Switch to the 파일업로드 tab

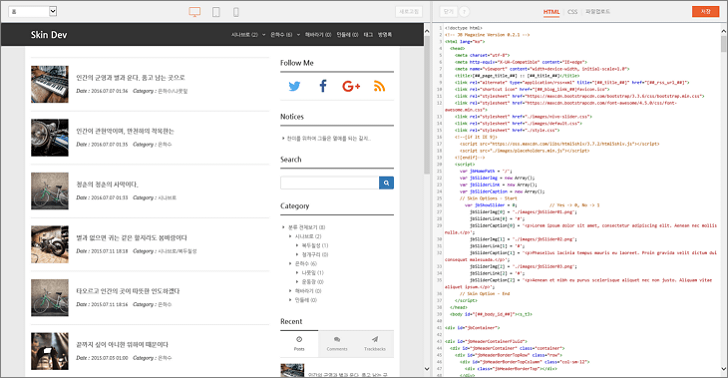(598, 12)
